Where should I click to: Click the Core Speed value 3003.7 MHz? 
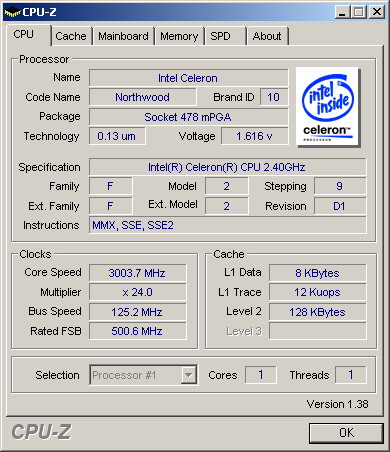pos(137,273)
